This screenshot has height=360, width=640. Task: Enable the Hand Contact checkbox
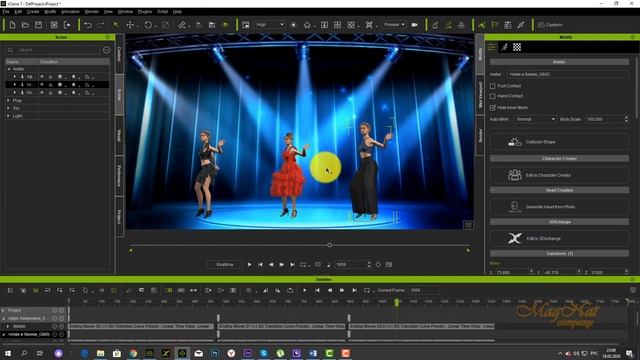(493, 96)
